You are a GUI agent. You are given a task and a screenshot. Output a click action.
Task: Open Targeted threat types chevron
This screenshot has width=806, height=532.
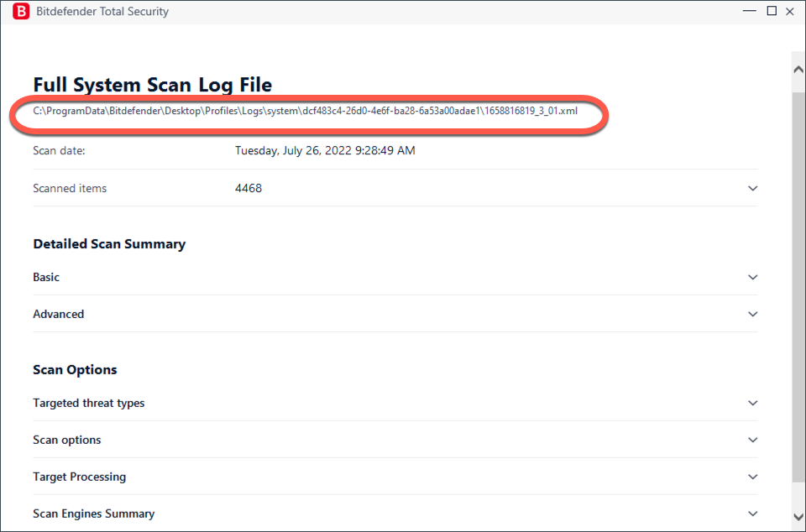pos(752,403)
